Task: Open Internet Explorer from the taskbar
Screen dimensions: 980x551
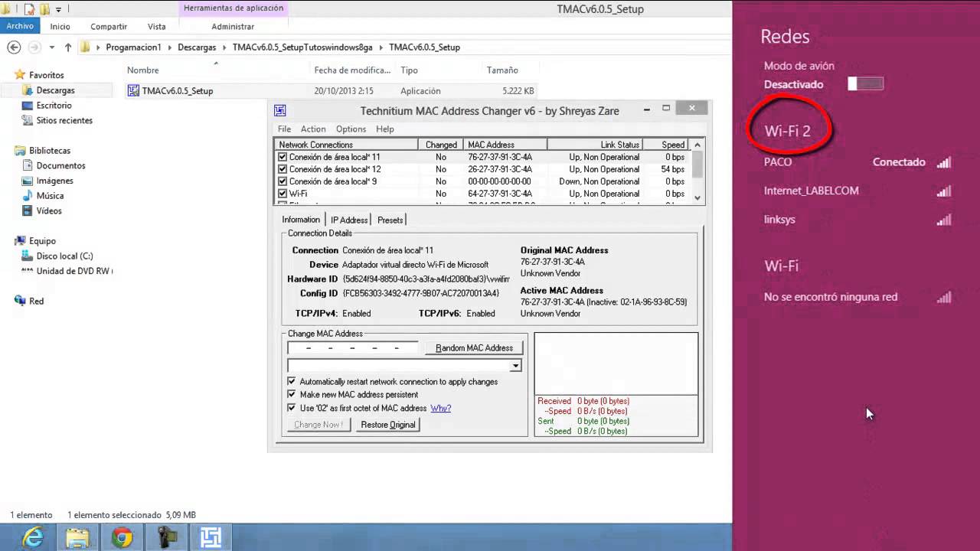Action: [33, 538]
